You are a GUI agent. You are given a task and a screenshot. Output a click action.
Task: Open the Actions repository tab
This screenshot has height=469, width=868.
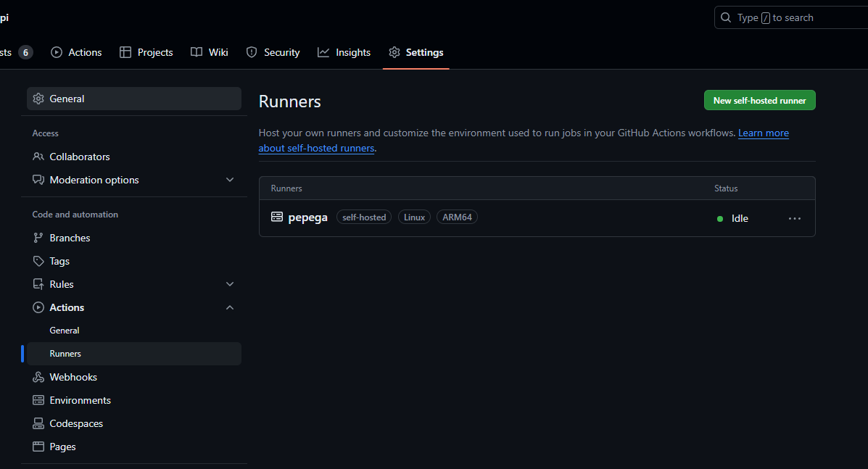coord(76,52)
